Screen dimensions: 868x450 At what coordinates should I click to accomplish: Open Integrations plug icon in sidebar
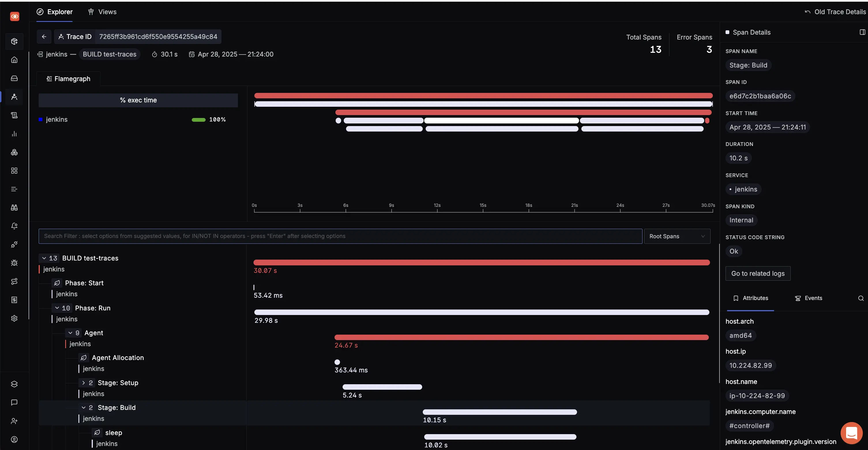14,244
